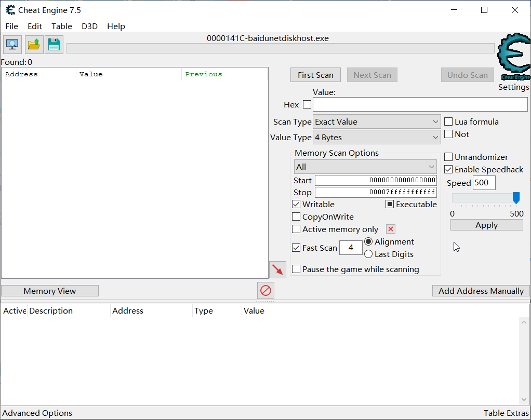Click Add Address Manually

coord(481,291)
